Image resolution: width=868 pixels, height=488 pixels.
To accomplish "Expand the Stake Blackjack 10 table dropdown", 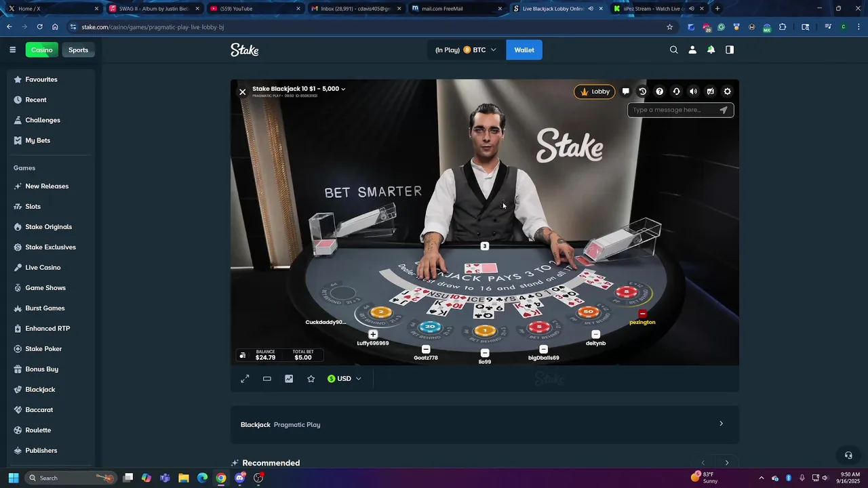I will pos(299,89).
